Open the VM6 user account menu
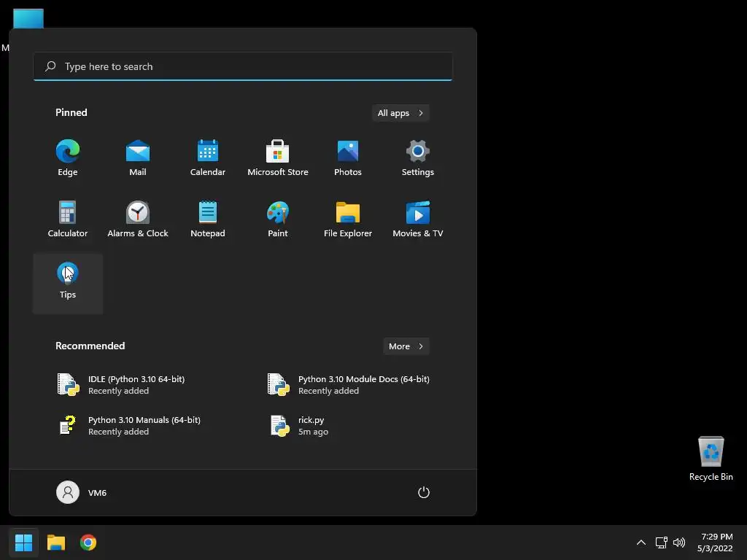 click(x=82, y=492)
